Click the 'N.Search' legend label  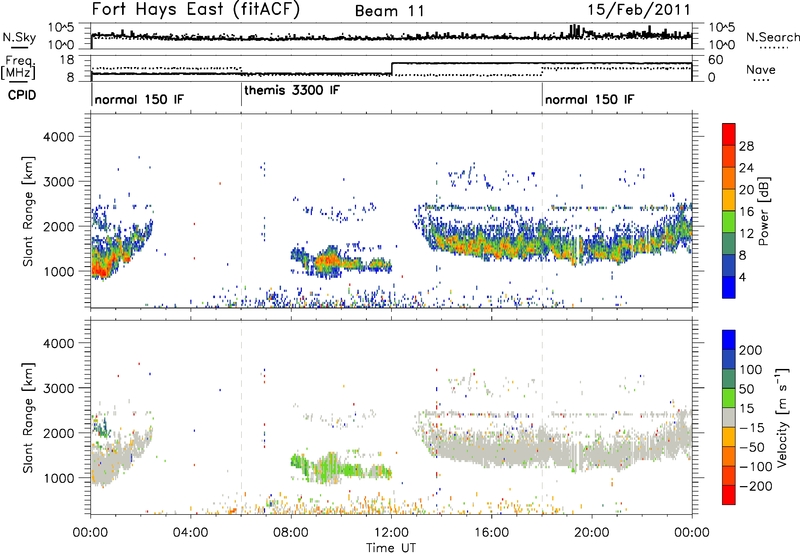coord(772,37)
